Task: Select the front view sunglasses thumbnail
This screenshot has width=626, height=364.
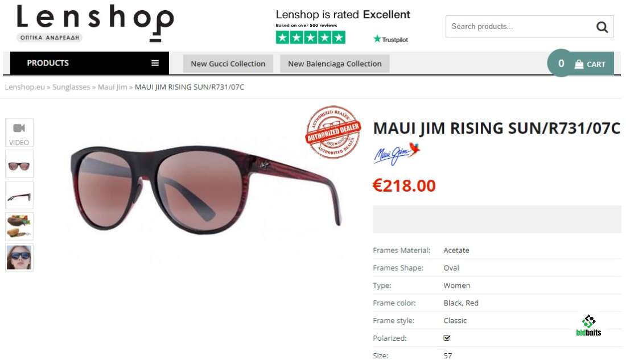Action: coord(19,164)
